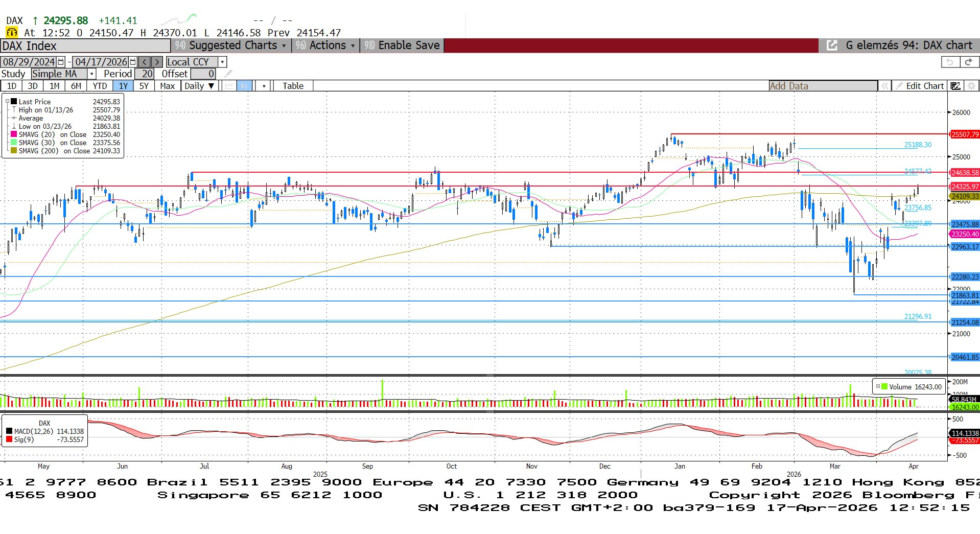Click the Add Data input field

(823, 86)
